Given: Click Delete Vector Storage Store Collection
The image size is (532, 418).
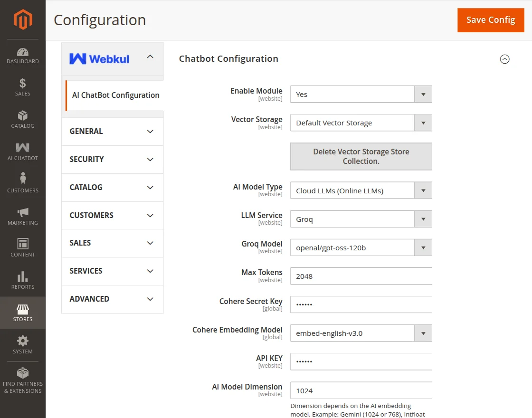Looking at the screenshot, I should [361, 156].
